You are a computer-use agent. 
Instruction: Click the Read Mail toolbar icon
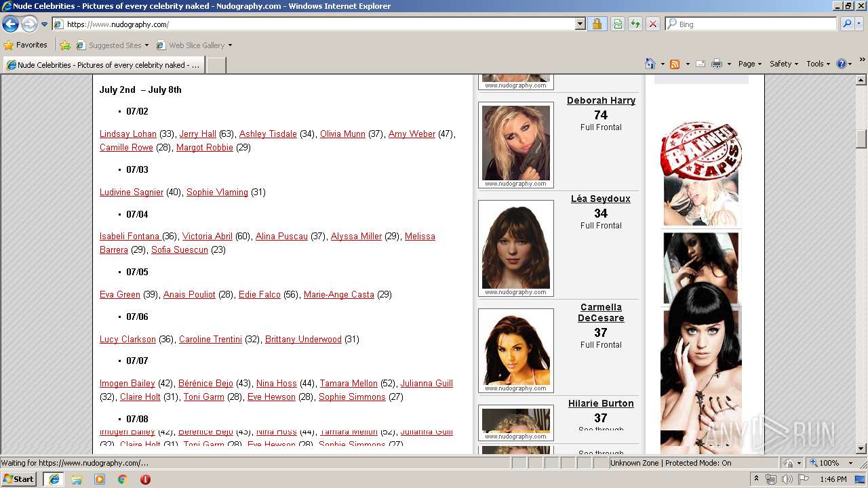(x=701, y=64)
